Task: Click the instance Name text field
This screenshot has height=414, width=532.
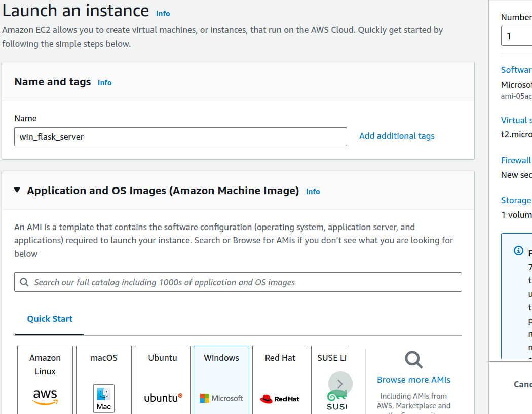Action: tap(180, 137)
